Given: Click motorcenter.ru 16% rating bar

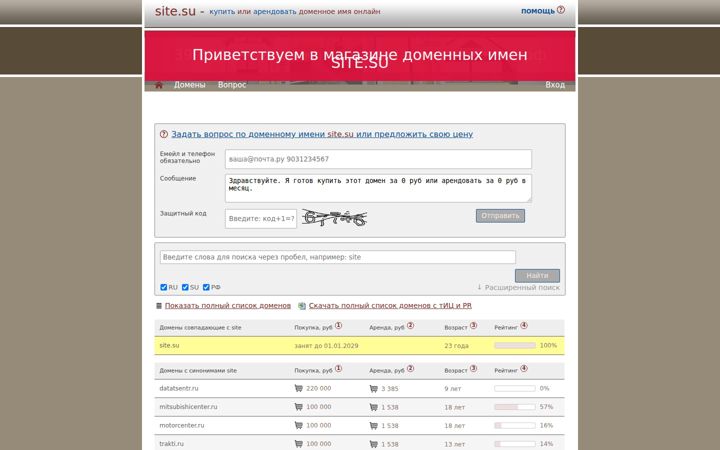Looking at the screenshot, I should point(515,425).
